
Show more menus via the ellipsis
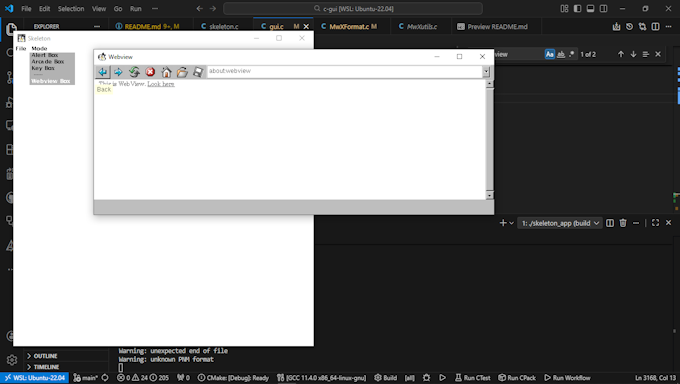[x=155, y=9]
